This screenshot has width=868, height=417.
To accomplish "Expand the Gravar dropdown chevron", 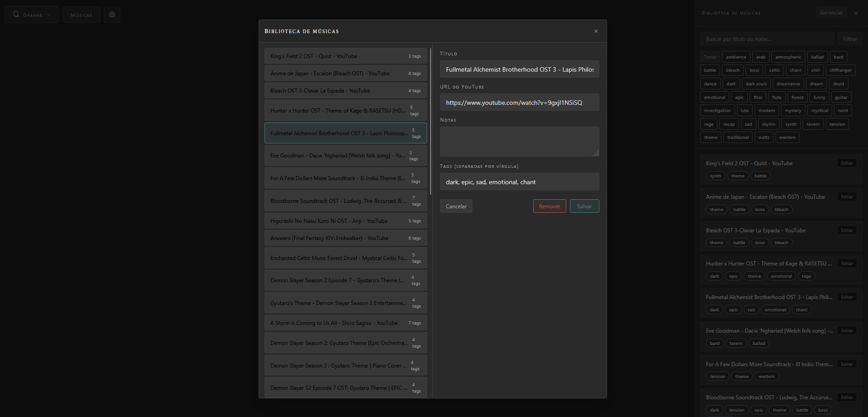I will click(49, 14).
